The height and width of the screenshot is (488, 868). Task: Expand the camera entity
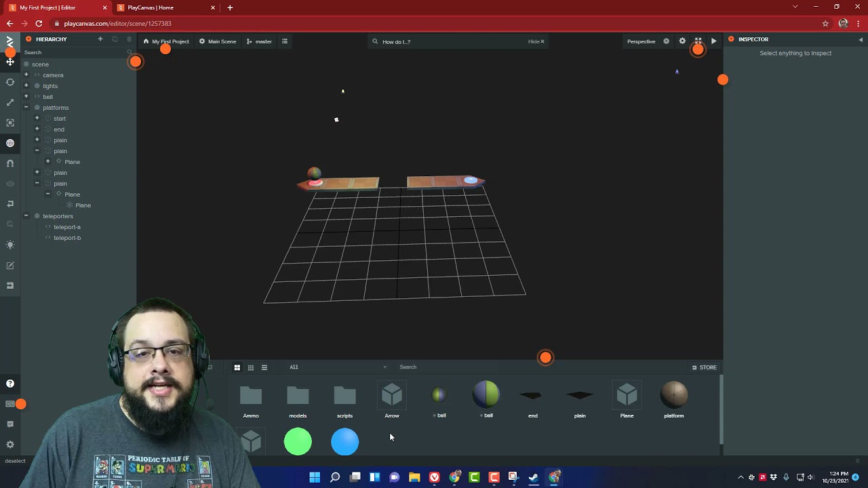pyautogui.click(x=26, y=75)
